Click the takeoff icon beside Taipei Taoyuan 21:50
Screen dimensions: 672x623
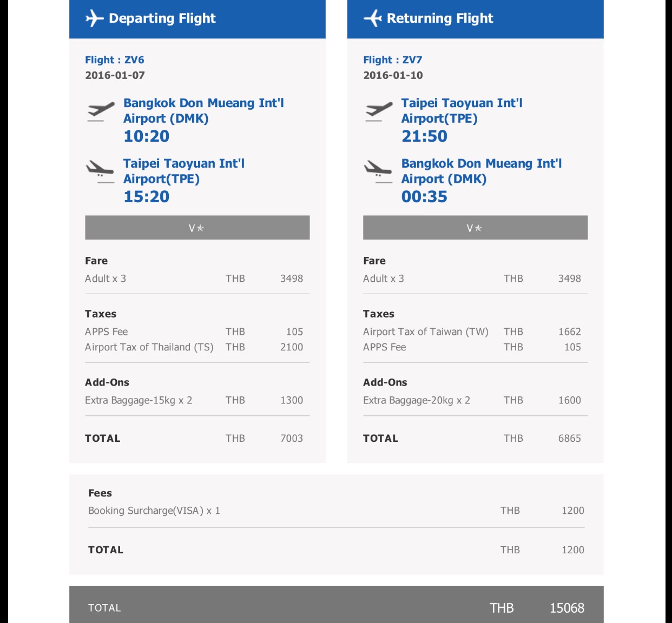379,111
